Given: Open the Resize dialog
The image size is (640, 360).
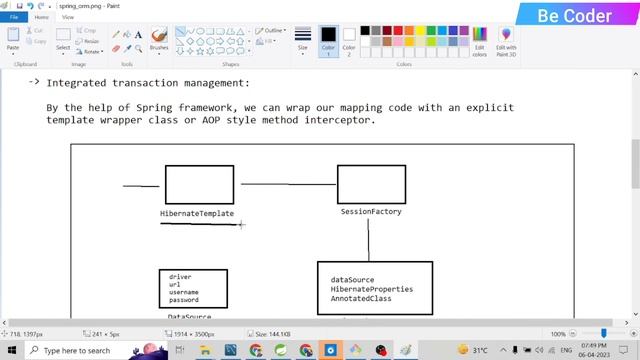Looking at the screenshot, I should click(x=87, y=41).
